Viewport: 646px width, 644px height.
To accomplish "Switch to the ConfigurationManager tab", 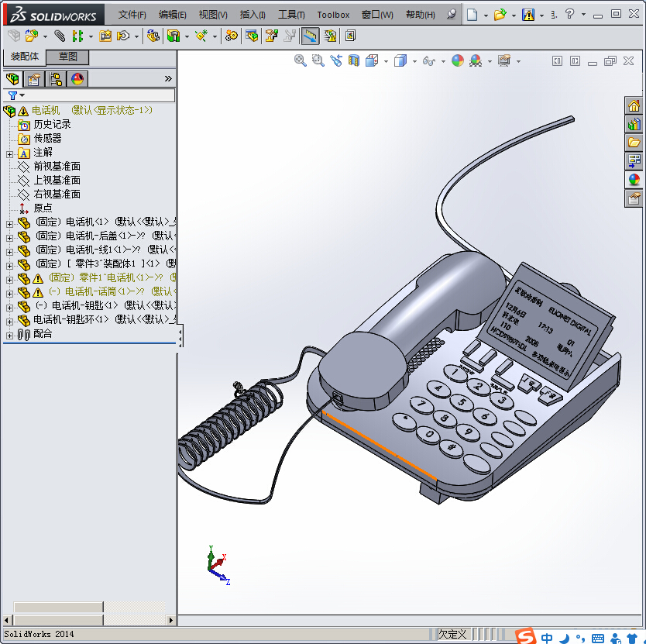I will pos(55,79).
